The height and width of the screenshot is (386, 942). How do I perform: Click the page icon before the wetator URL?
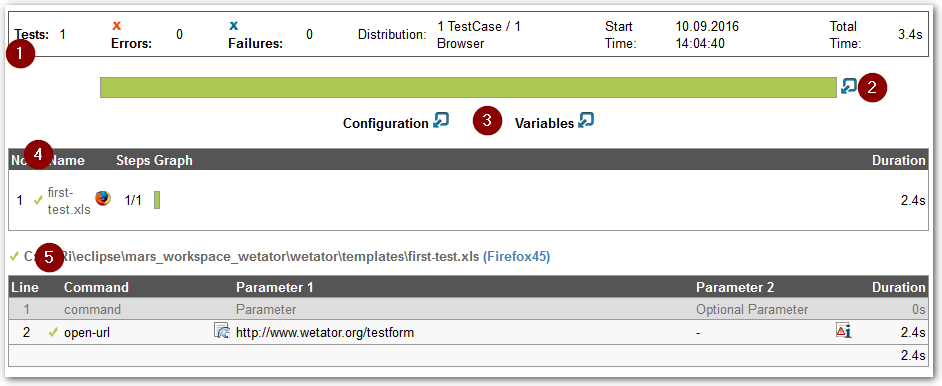[222, 331]
